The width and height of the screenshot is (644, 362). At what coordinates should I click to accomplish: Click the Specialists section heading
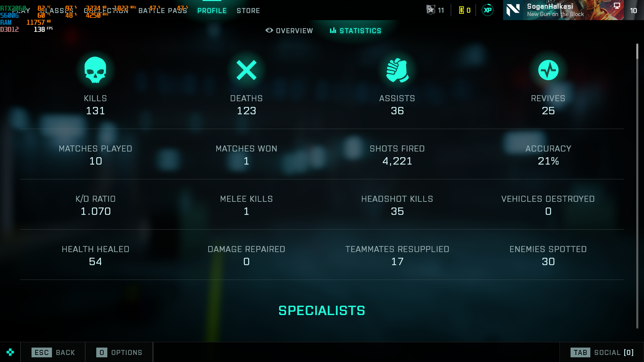coord(322,311)
